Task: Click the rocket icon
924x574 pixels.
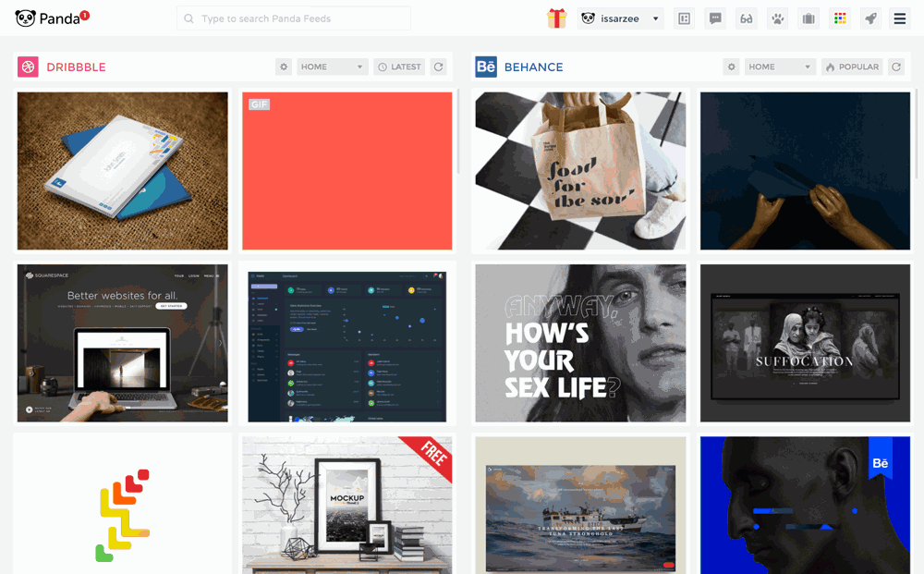Action: [871, 18]
